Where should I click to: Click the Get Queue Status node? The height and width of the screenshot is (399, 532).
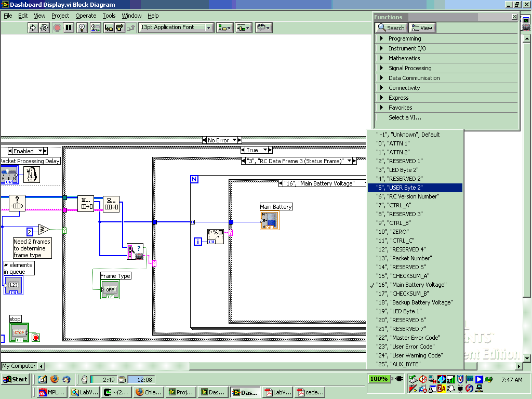pos(17,203)
